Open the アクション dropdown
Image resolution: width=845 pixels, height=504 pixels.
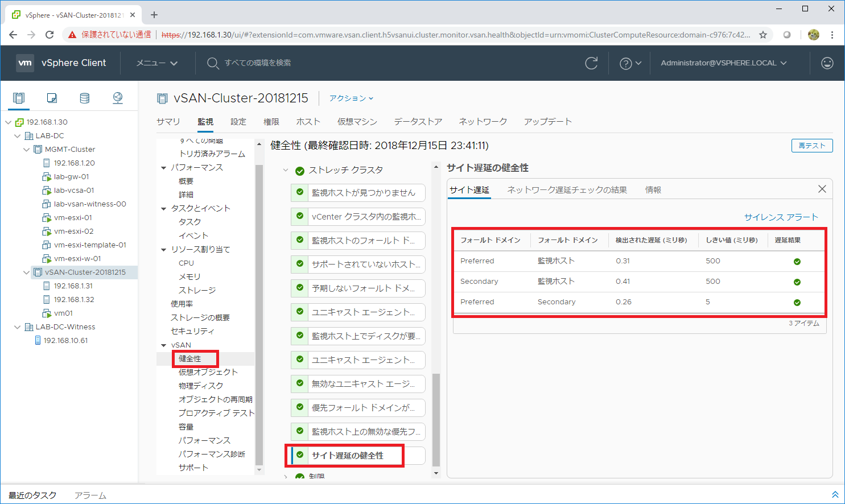click(351, 98)
